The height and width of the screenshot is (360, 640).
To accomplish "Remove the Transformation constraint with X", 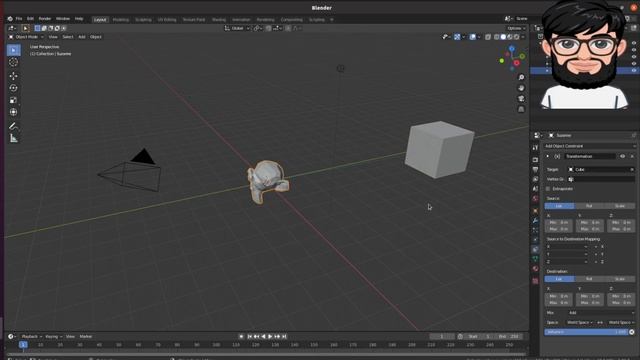I will [632, 156].
